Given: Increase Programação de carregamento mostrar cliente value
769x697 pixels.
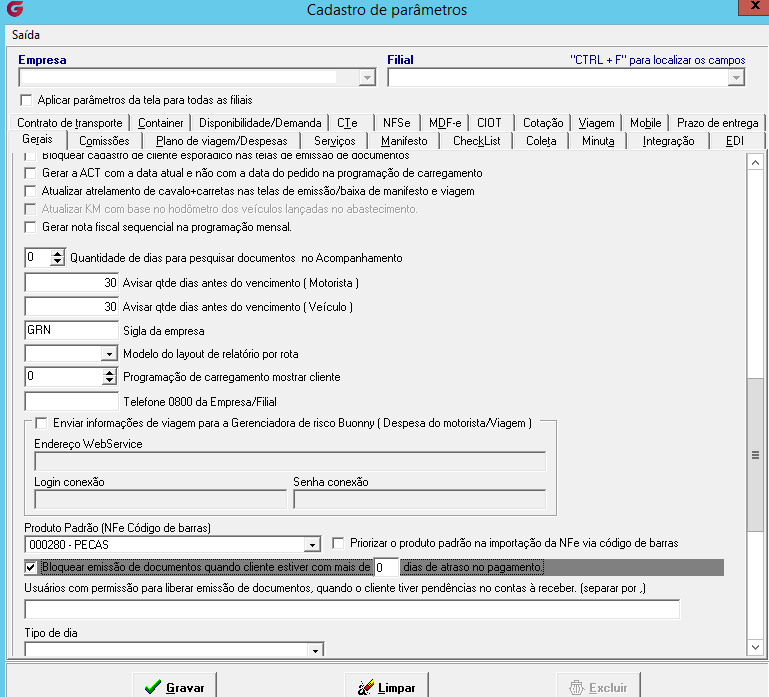Looking at the screenshot, I should tap(109, 373).
